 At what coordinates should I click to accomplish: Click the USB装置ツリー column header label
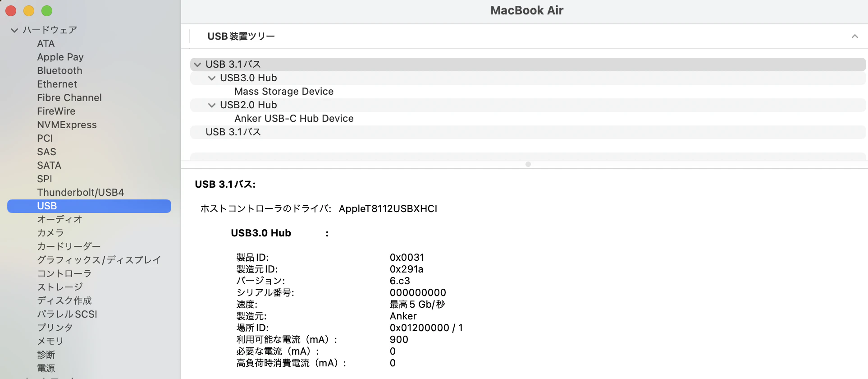[x=241, y=36]
